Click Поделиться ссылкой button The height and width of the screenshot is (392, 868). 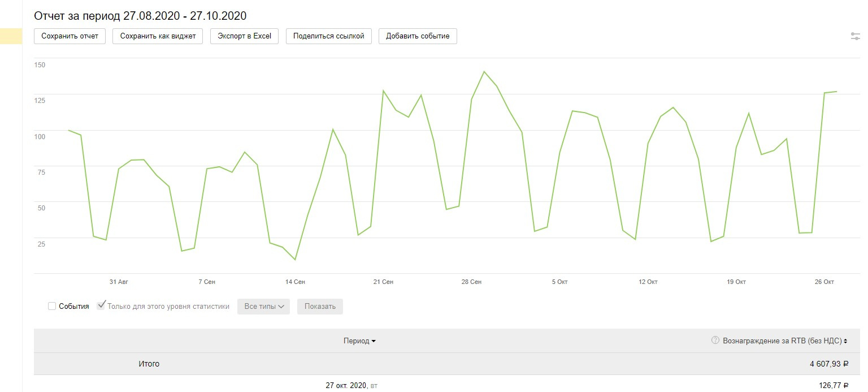pos(329,36)
